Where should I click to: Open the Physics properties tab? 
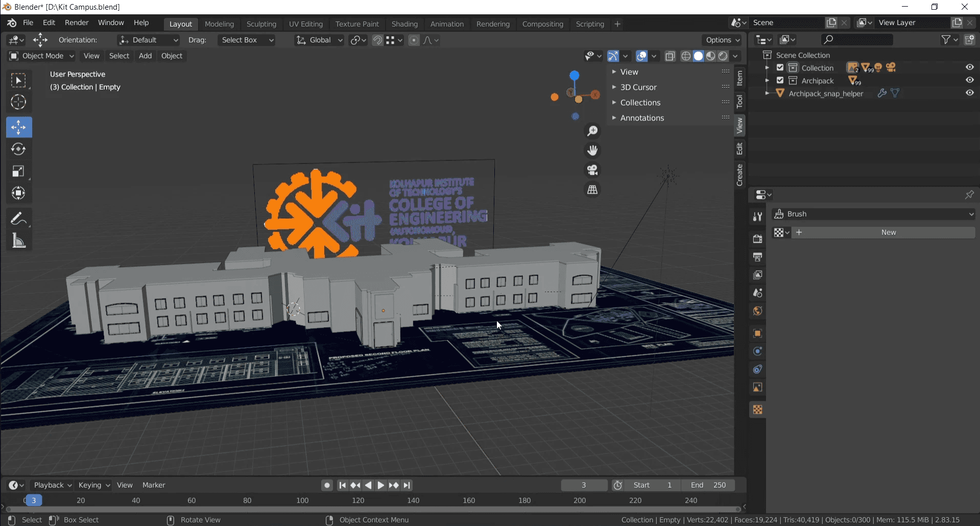[x=757, y=351]
